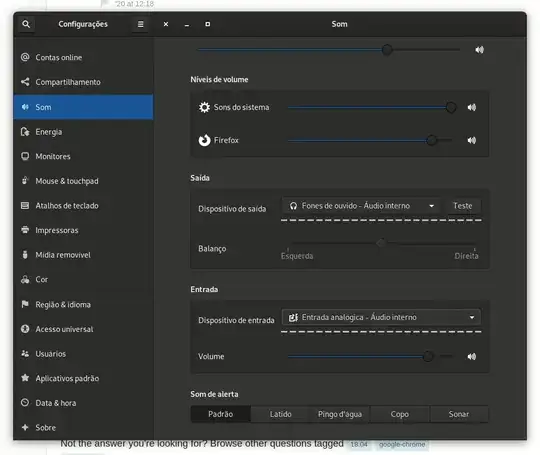The height and width of the screenshot is (455, 540).
Task: Open the Dispositivo de entrada dropdown arrow
Action: (472, 317)
